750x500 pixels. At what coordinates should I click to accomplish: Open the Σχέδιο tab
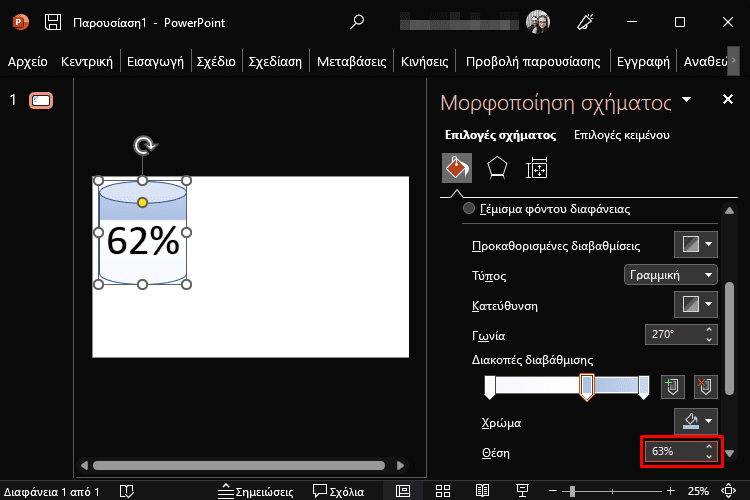pyautogui.click(x=216, y=62)
